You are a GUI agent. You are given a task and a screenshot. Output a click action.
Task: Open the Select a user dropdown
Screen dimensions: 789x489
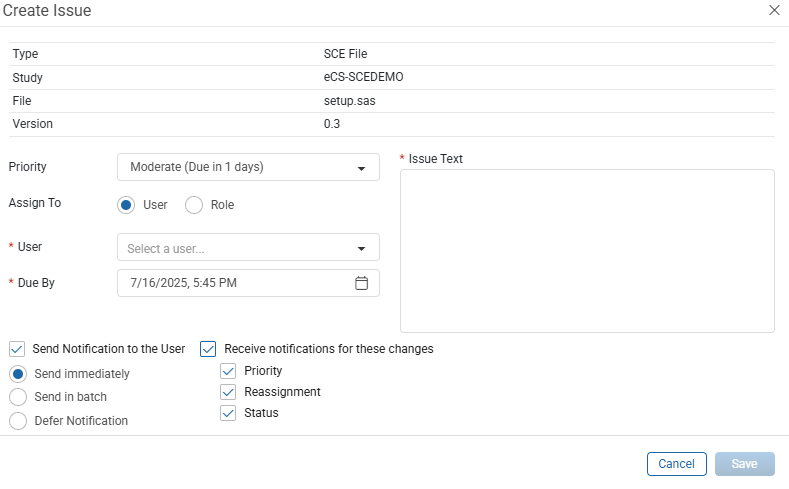(x=248, y=247)
